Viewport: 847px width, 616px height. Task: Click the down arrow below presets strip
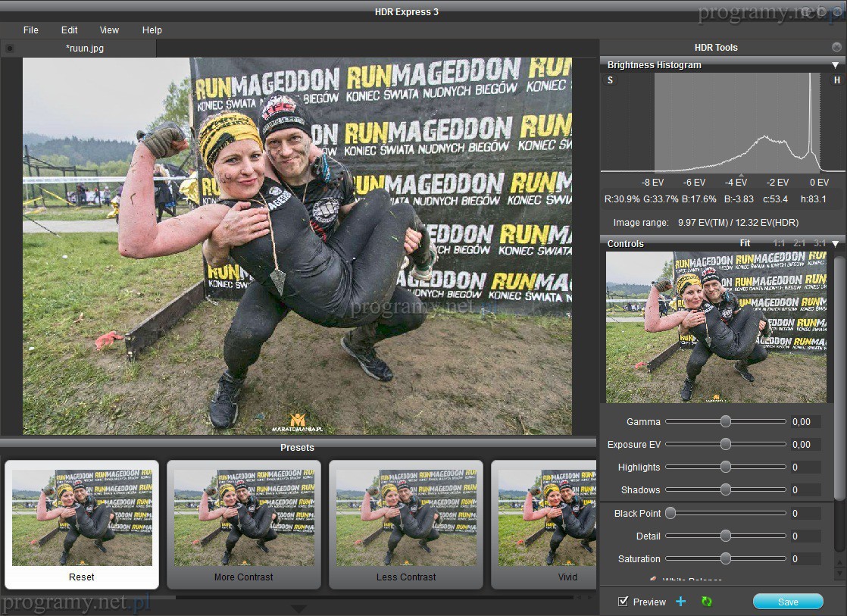click(x=298, y=608)
